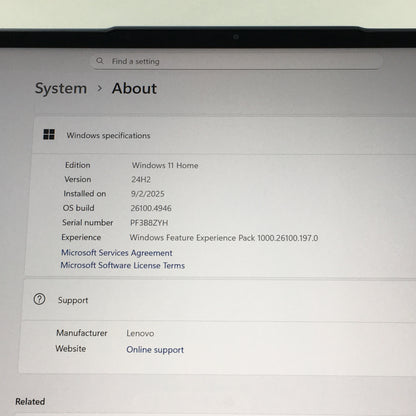Collapse the Support section header

tap(219, 300)
